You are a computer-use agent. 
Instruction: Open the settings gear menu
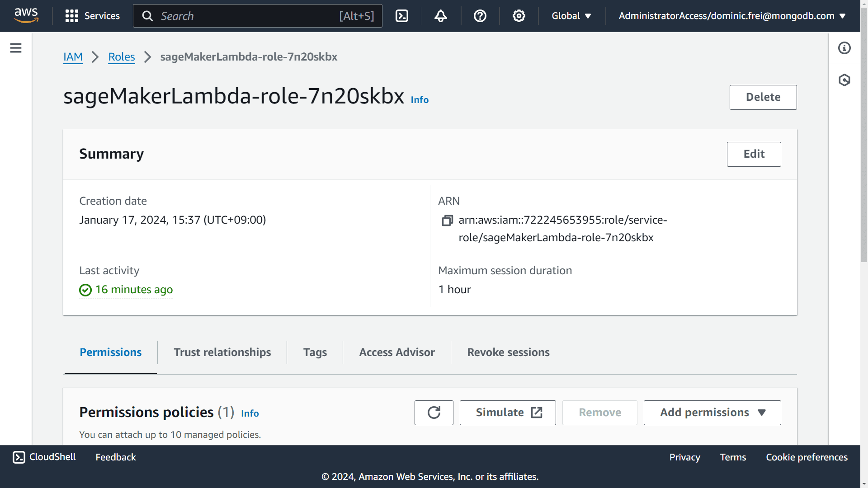(x=519, y=16)
